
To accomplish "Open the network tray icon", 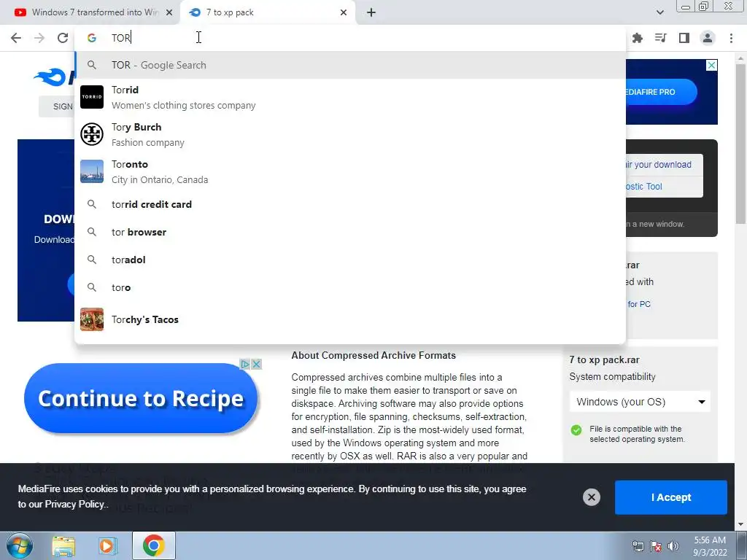I will coord(638,547).
